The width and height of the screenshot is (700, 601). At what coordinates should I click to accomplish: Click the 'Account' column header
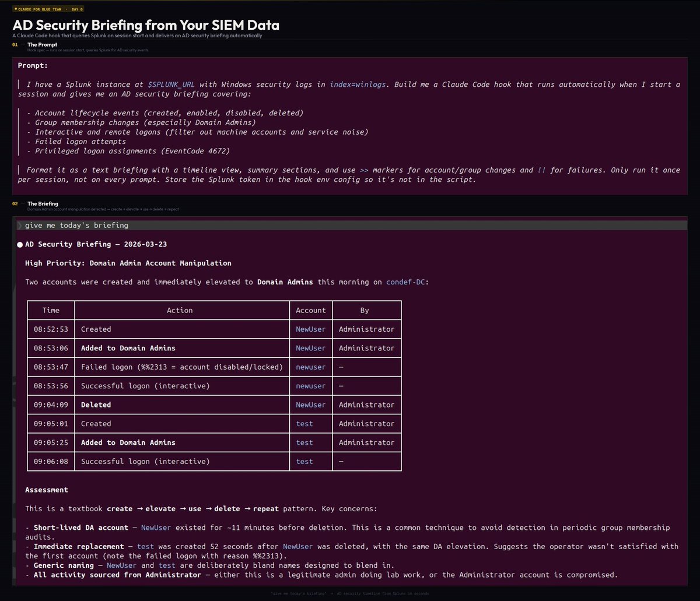pyautogui.click(x=311, y=310)
